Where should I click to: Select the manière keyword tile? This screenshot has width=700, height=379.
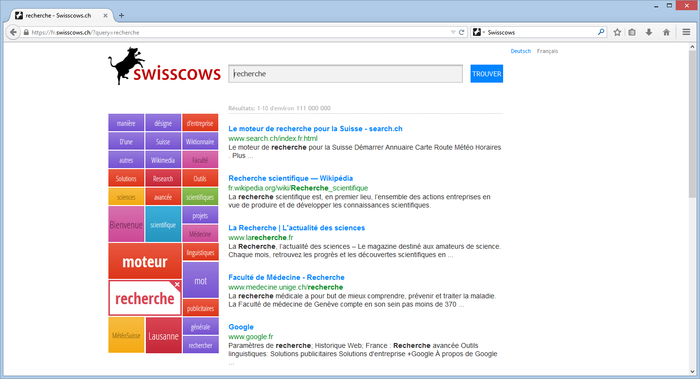[126, 123]
